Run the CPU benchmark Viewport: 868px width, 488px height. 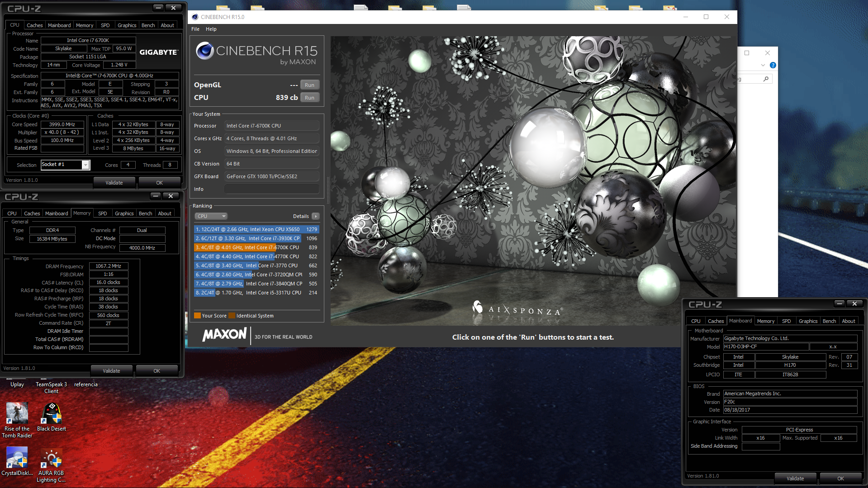[309, 98]
